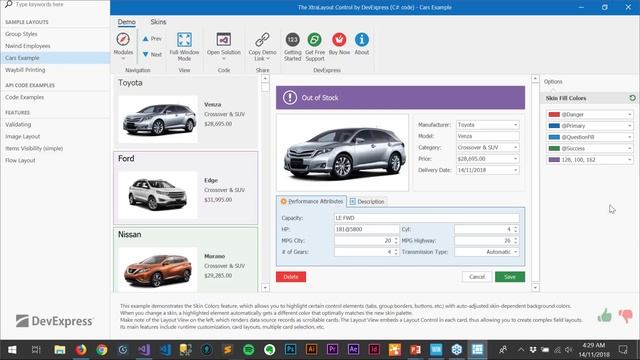This screenshot has height=360, width=640.
Task: Click the green @Success color swatch
Action: [554, 149]
